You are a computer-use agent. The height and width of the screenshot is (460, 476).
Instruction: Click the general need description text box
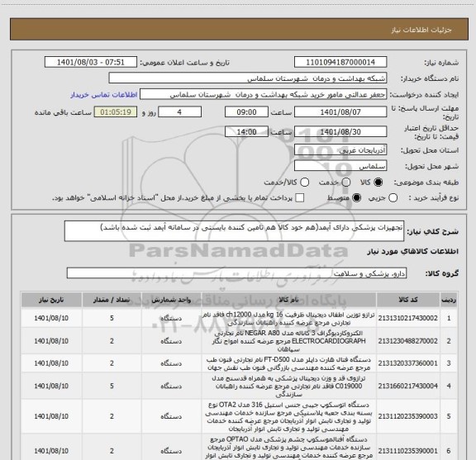[x=234, y=231]
